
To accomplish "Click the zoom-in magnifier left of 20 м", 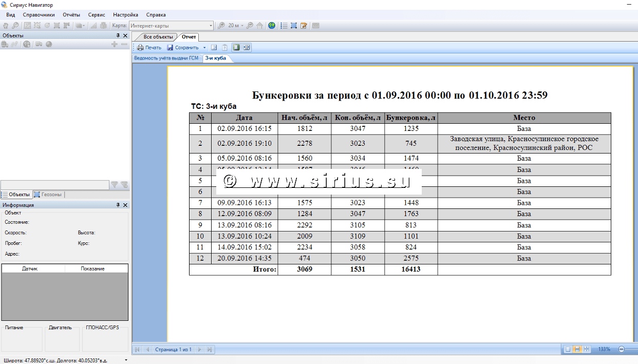I will (x=221, y=26).
